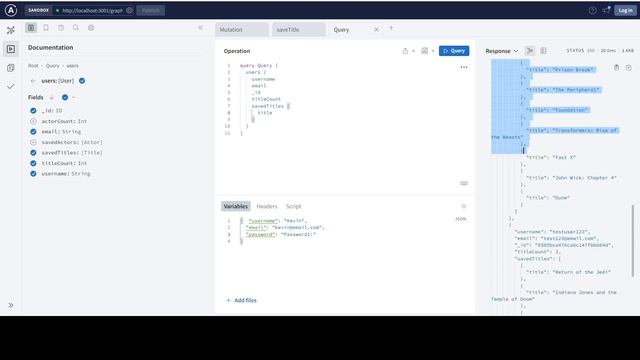Image resolution: width=640 pixels, height=360 pixels.
Task: Open the Response dropdown
Action: (x=502, y=51)
